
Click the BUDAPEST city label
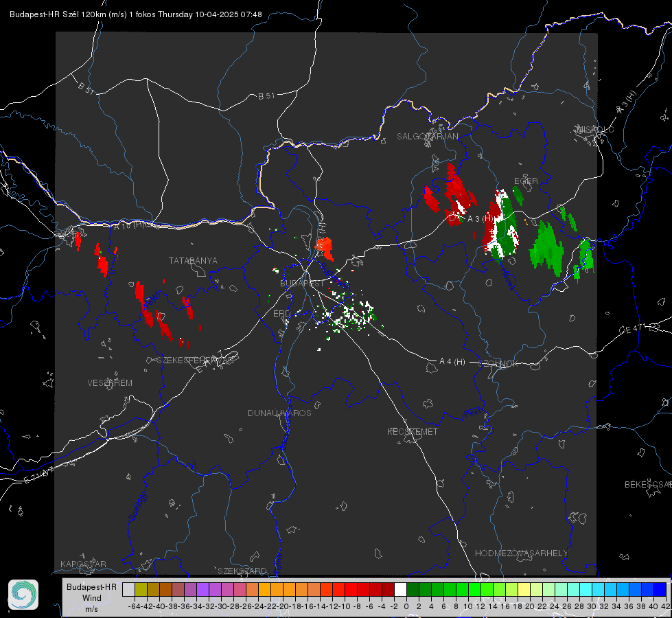pyautogui.click(x=302, y=283)
